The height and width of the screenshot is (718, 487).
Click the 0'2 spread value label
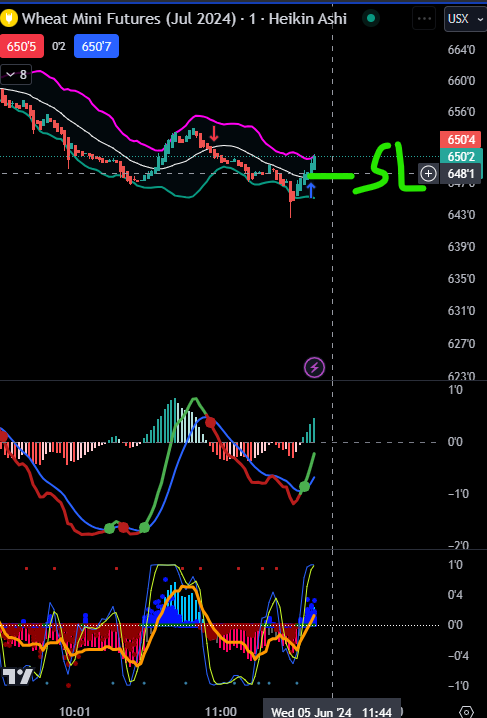[59, 46]
